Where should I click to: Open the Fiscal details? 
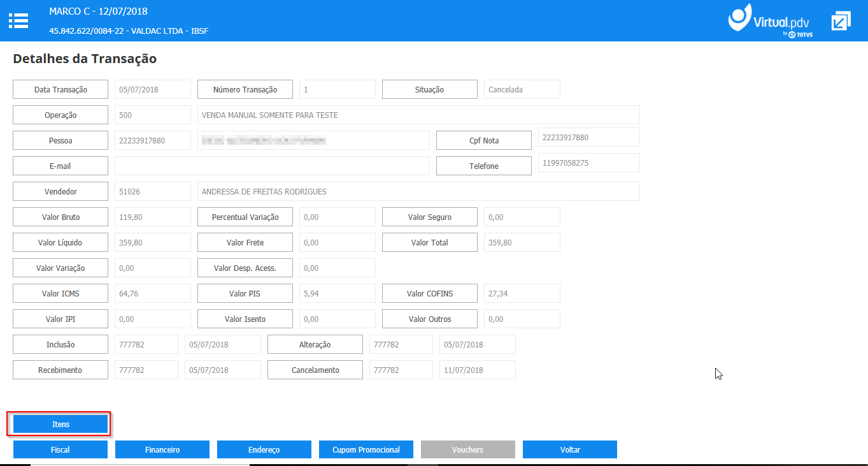pos(60,449)
